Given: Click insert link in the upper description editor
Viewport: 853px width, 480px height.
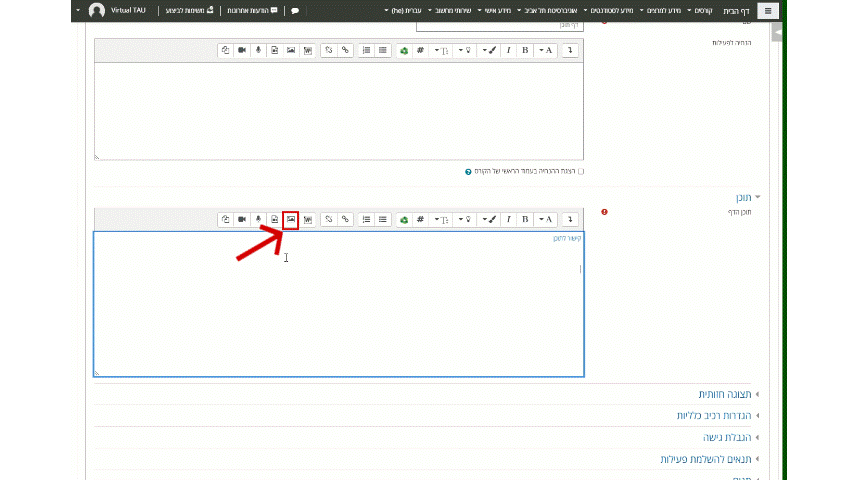Looking at the screenshot, I should click(x=345, y=51).
